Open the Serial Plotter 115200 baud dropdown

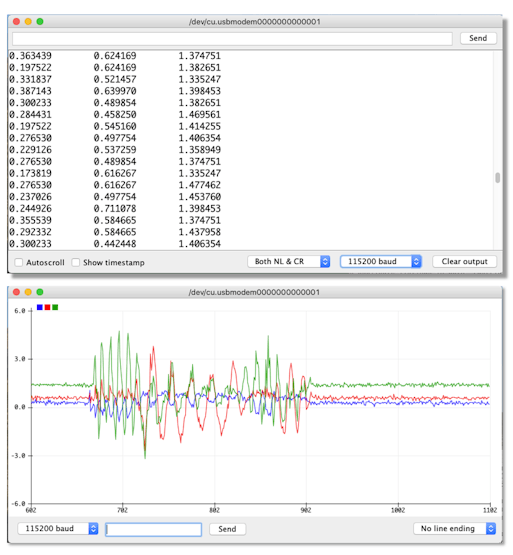(x=58, y=528)
